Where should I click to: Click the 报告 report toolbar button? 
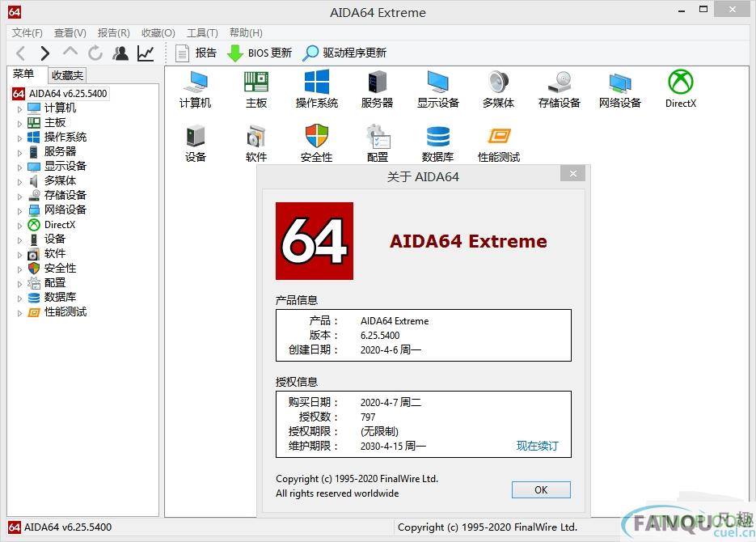coord(196,53)
